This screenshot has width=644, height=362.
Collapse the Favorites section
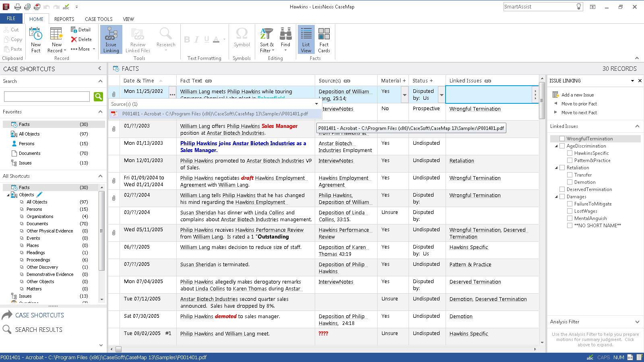tap(100, 112)
